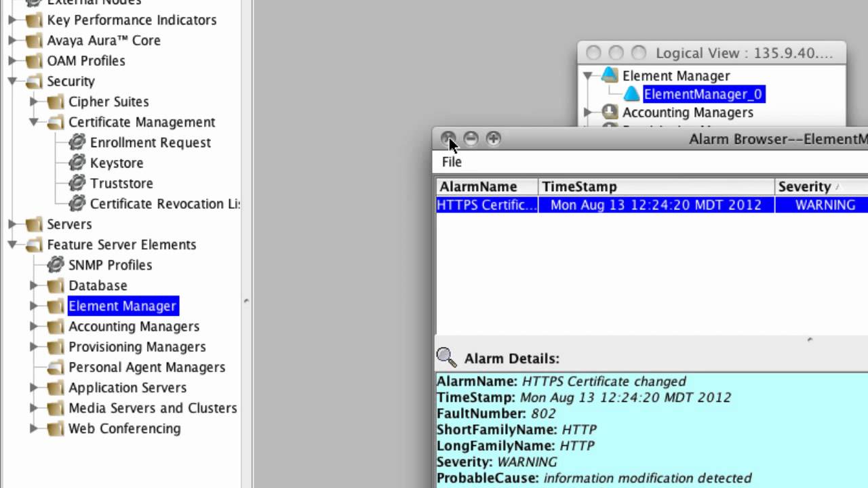Screen dimensions: 868x488
Task: Open the File menu in Alarm Browser
Action: 452,162
